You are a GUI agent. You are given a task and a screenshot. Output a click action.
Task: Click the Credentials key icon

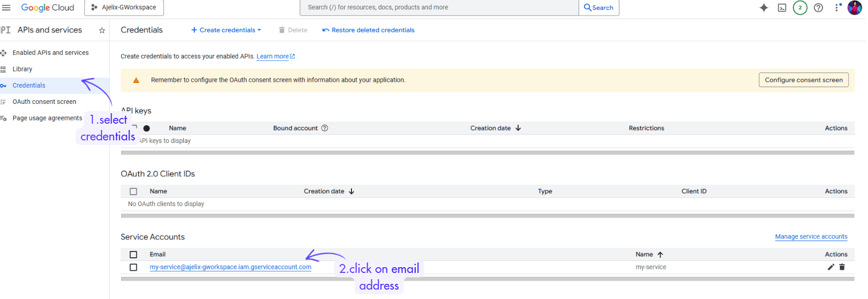coord(3,86)
